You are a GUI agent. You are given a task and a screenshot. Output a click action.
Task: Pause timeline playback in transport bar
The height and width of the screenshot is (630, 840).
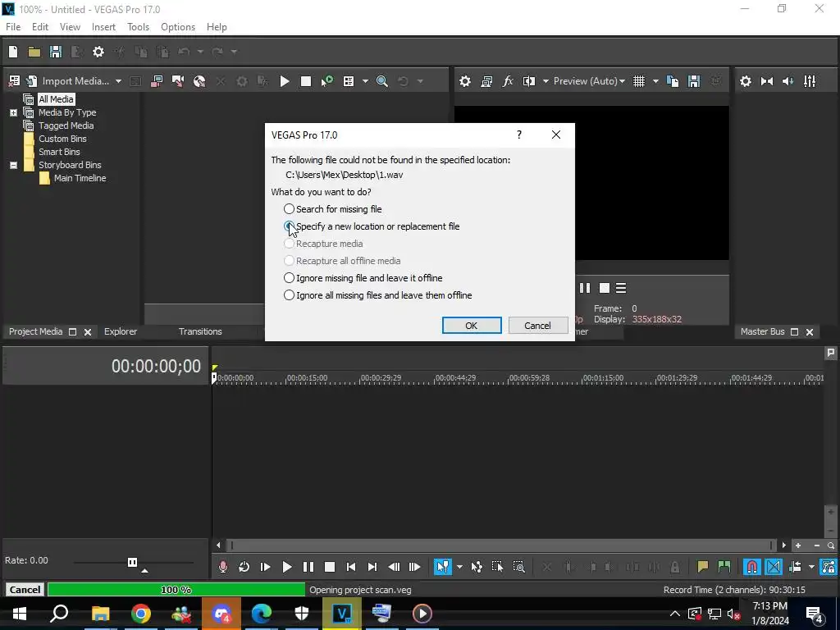point(308,567)
